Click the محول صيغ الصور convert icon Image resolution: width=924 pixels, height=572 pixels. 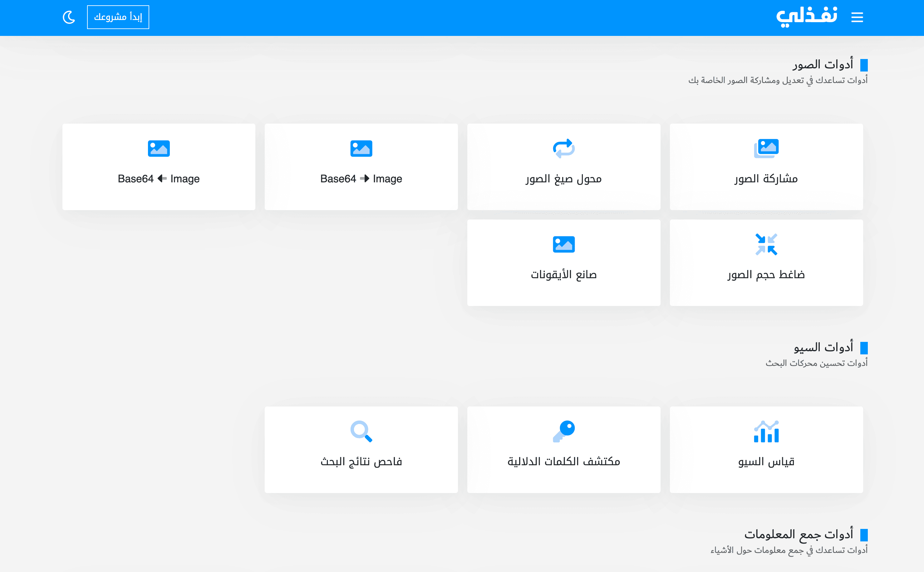[x=563, y=148]
